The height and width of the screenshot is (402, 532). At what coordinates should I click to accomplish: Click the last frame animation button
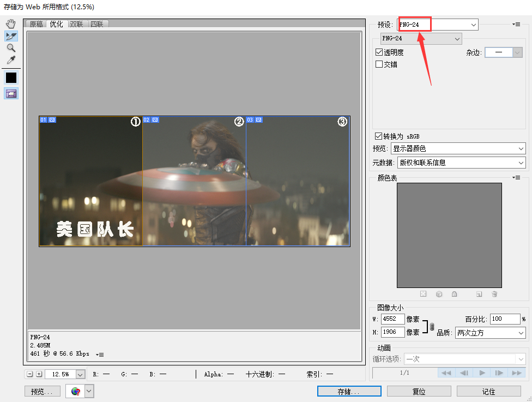tap(517, 373)
